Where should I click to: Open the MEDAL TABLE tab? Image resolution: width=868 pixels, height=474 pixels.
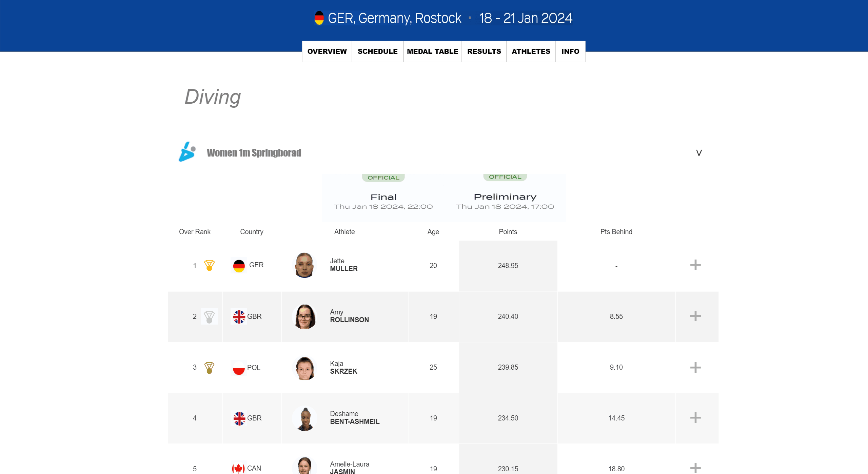432,51
